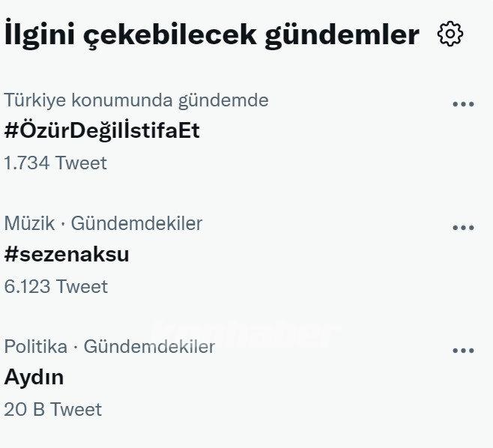The image size is (493, 448).
Task: Click the İlgini çekebilecek gündemler heading
Action: 212,34
